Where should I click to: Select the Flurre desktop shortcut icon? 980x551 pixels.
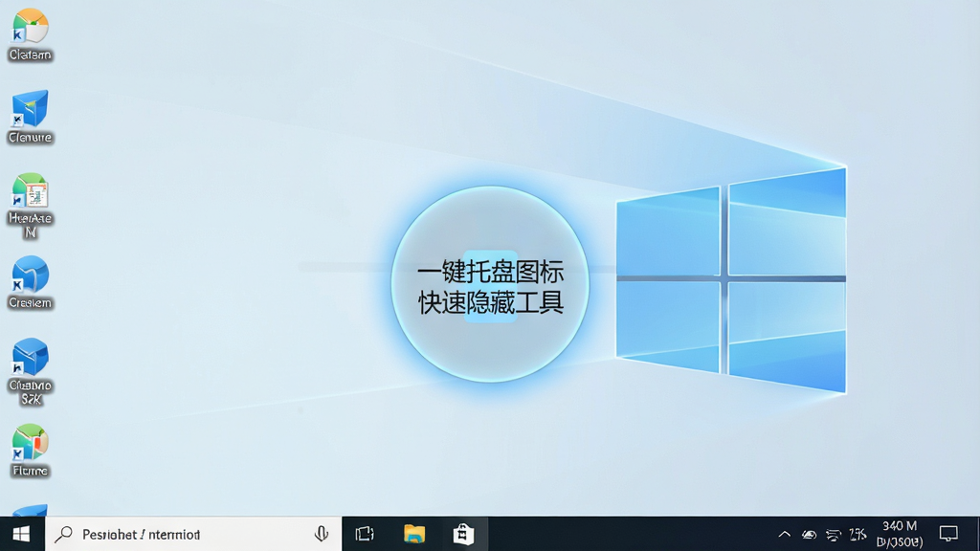click(30, 450)
